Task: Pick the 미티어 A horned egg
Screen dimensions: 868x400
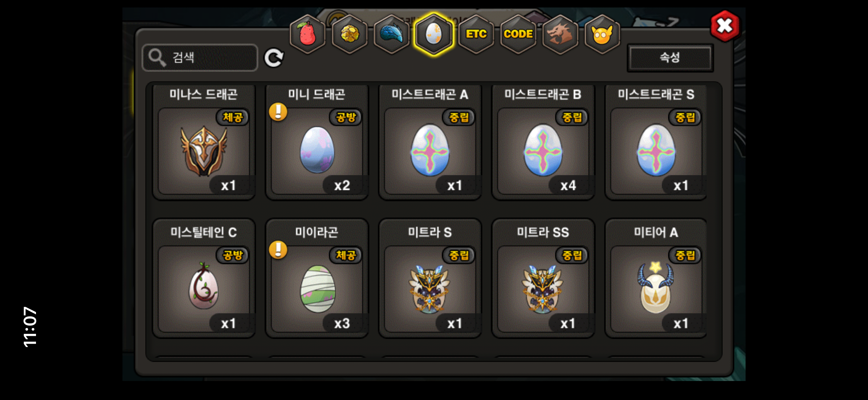Action: coord(656,279)
